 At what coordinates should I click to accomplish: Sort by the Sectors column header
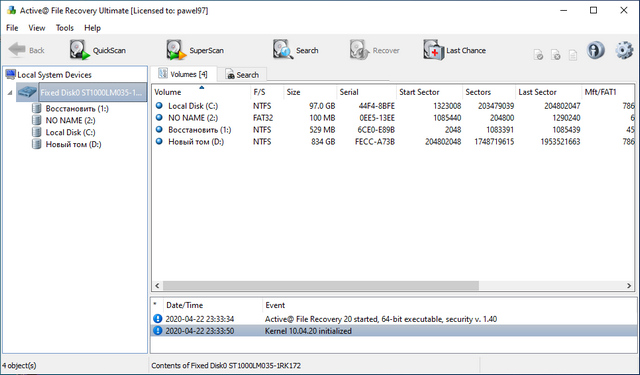(x=489, y=92)
